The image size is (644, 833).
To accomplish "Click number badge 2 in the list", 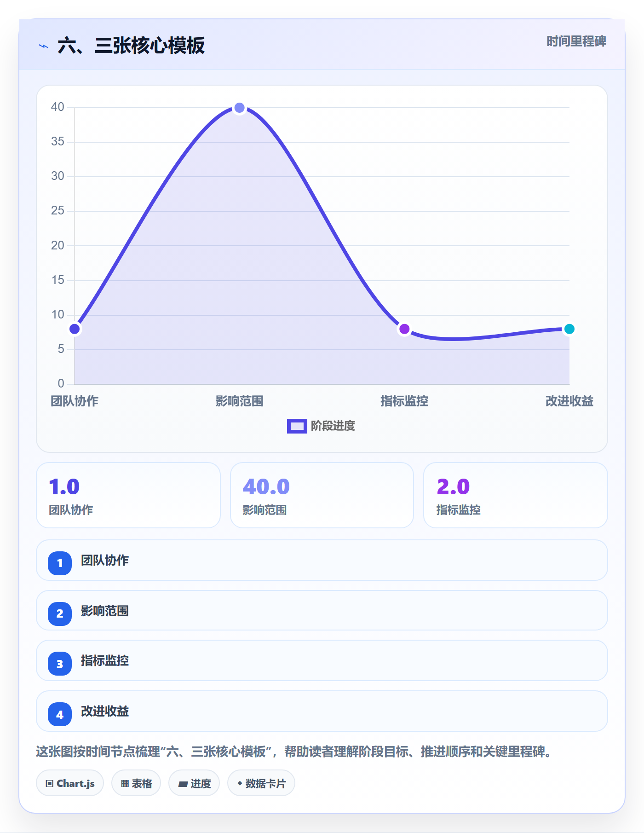I will click(x=60, y=613).
